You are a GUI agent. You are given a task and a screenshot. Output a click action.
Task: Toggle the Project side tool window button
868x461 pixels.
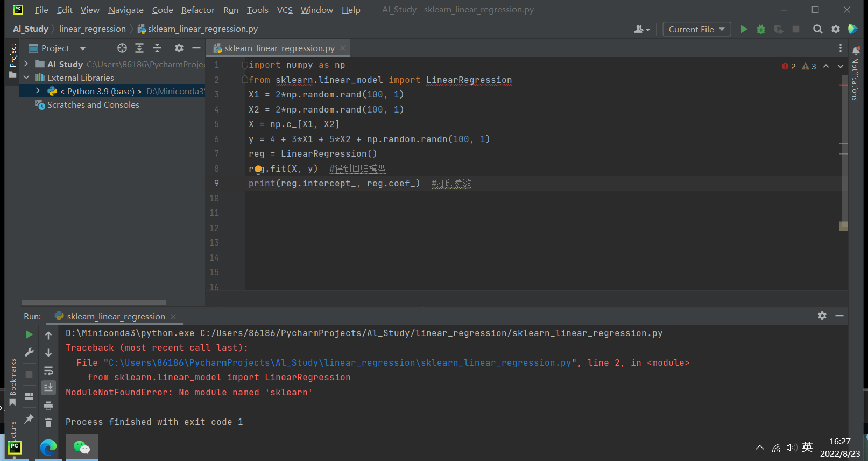pyautogui.click(x=13, y=60)
